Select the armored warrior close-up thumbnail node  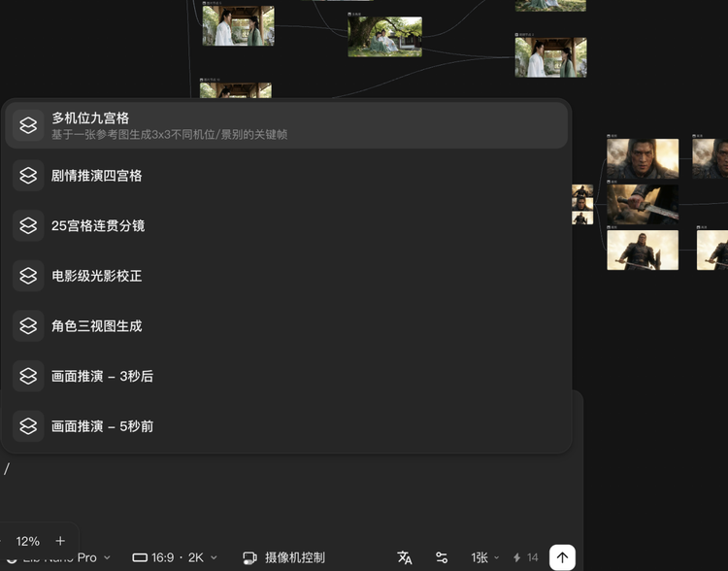tap(643, 158)
